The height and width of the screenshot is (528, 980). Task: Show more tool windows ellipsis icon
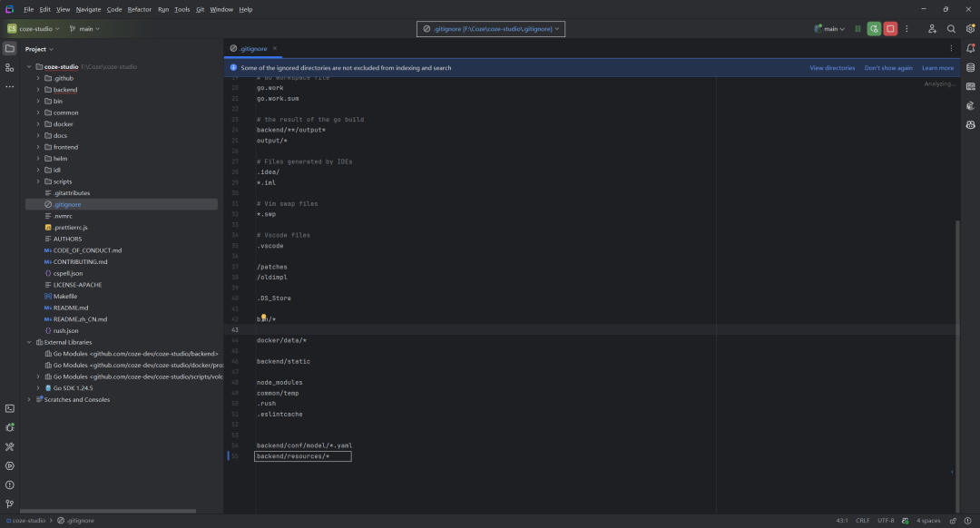coord(9,87)
